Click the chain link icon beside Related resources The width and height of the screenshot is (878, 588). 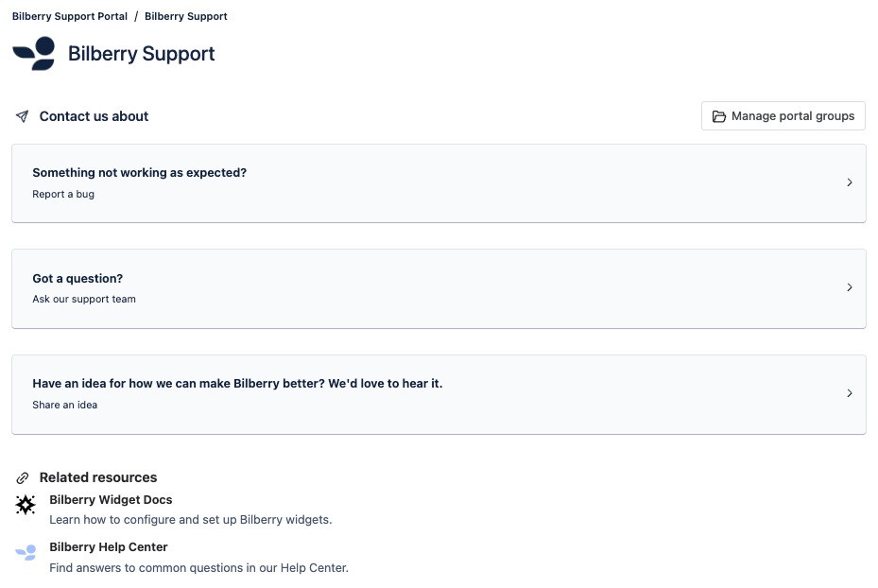click(22, 477)
